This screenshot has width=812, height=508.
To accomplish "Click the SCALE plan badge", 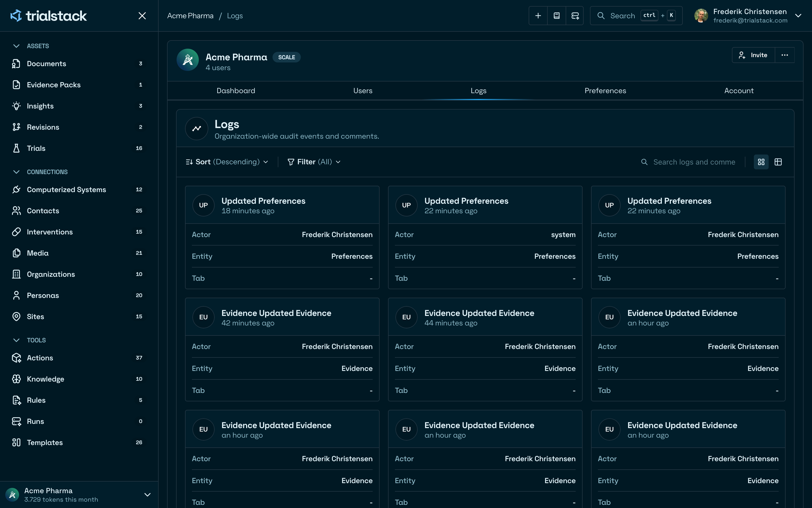I will [287, 57].
